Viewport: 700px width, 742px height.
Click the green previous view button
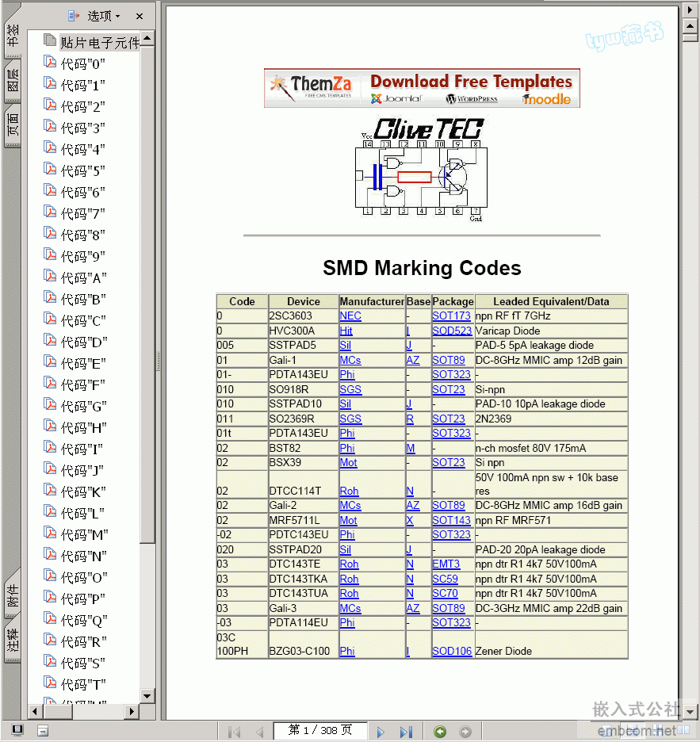440,732
